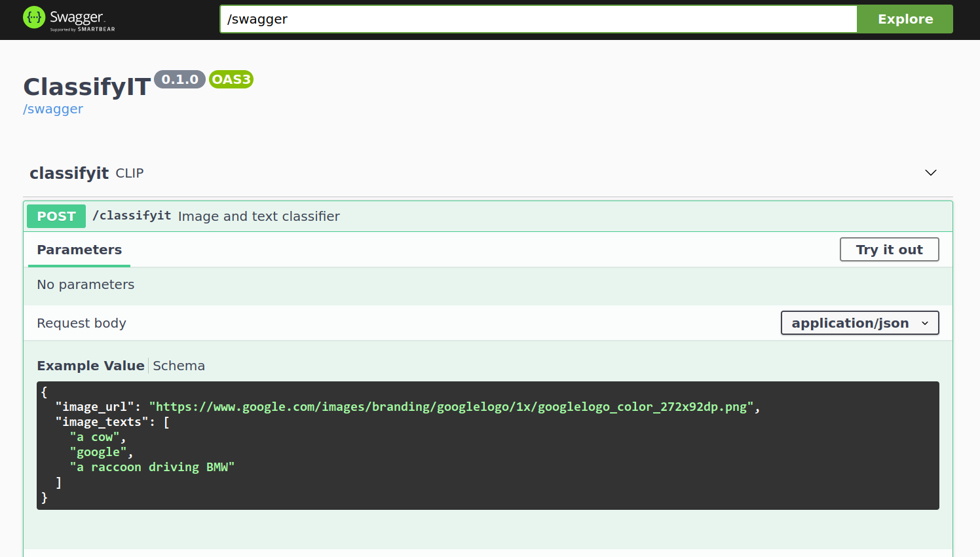Switch to the Schema view
The width and height of the screenshot is (980, 557).
[x=179, y=365]
